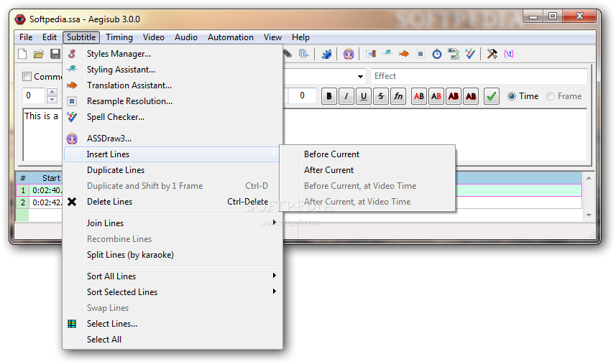The height and width of the screenshot is (364, 616).
Task: Open the Audio menu
Action: point(186,37)
